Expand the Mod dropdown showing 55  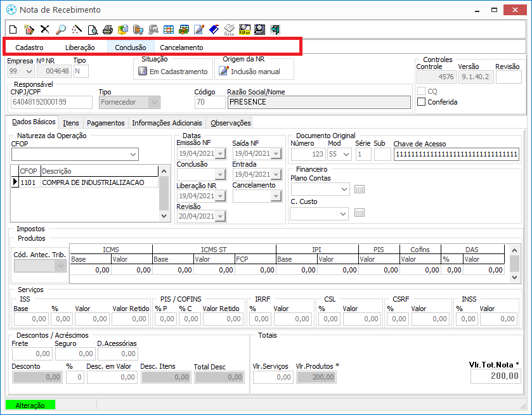(x=346, y=154)
